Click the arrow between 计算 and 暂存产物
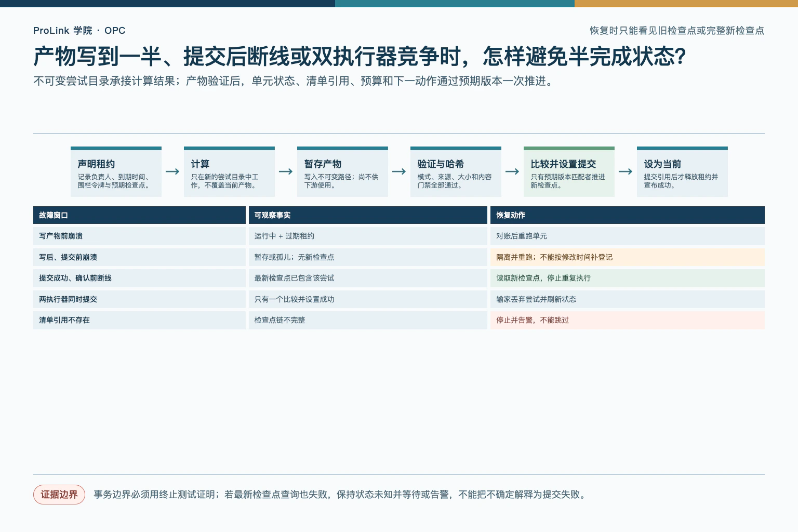The width and height of the screenshot is (798, 532). pos(286,171)
